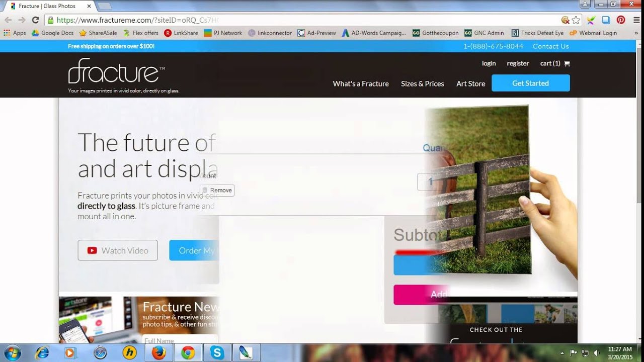The height and width of the screenshot is (362, 644).
Task: Open the Windows Start menu
Action: [12, 353]
